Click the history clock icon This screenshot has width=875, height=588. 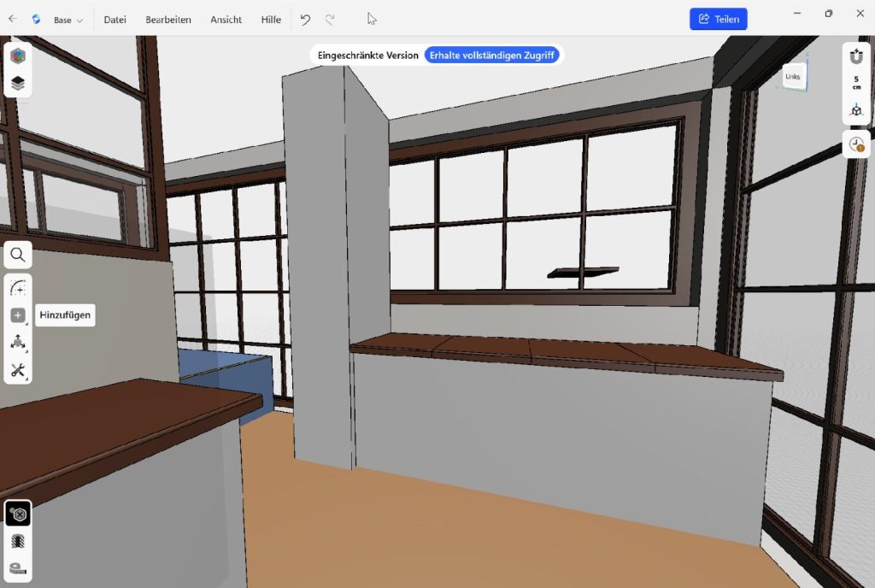[856, 144]
